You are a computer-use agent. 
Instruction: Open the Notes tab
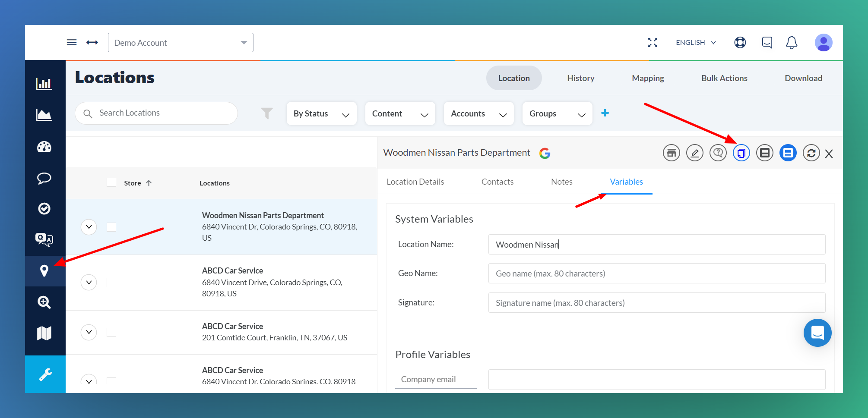click(562, 182)
